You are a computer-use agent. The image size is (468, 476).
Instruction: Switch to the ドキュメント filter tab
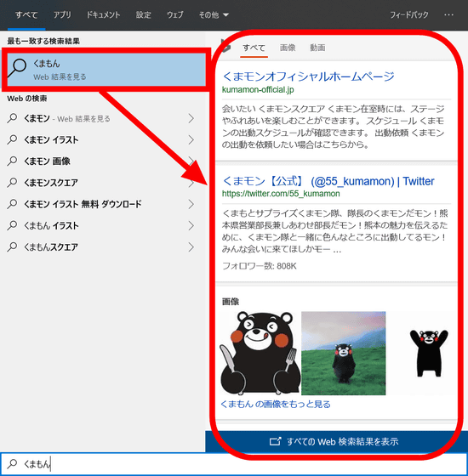(x=103, y=14)
